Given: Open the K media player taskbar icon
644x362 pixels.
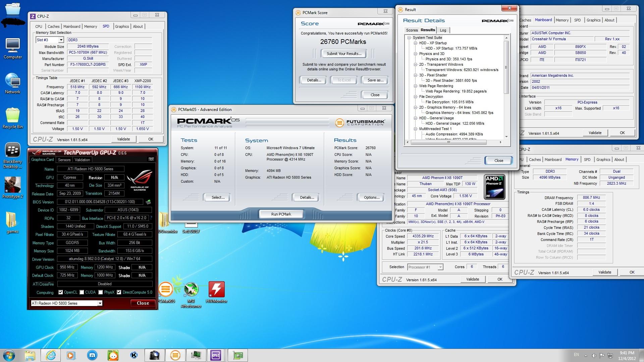Looking at the screenshot, I should [134, 355].
